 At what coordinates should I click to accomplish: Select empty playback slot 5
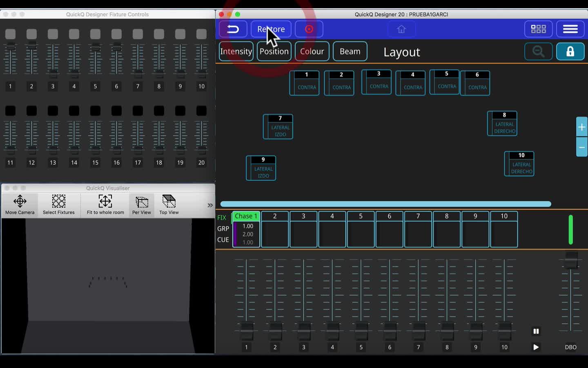pos(361,229)
